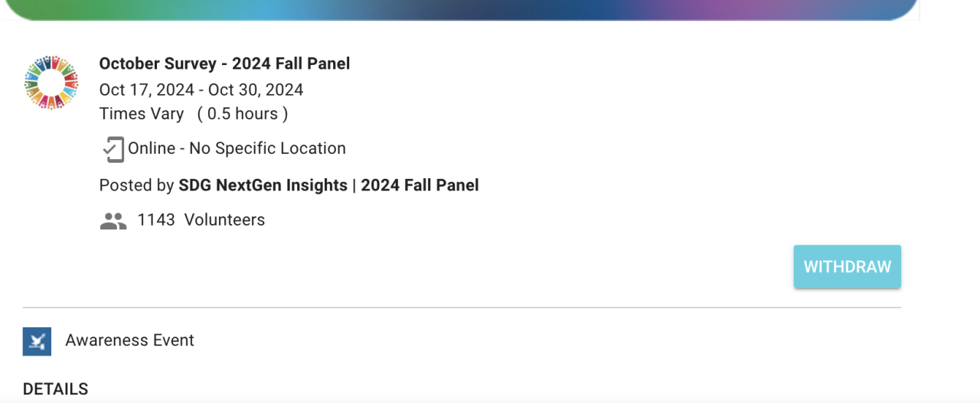Open SDG NextGen Insights organization link
Viewport: 980px width, 403px height.
pyautogui.click(x=263, y=185)
